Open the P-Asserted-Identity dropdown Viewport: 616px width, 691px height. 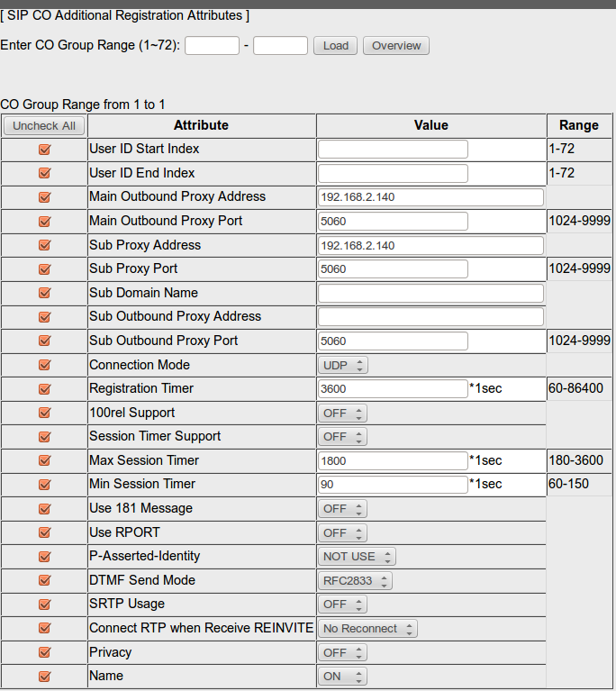[358, 557]
